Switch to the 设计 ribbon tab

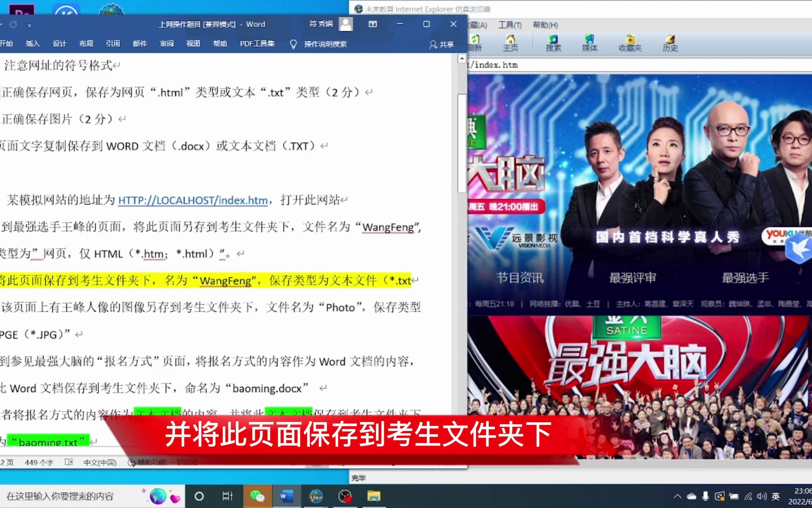59,43
